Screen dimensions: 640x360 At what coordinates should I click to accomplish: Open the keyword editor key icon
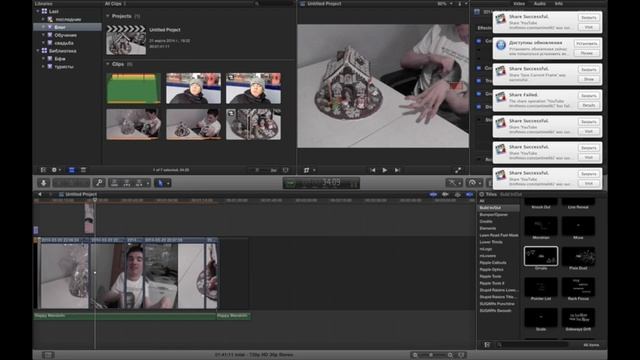98,183
